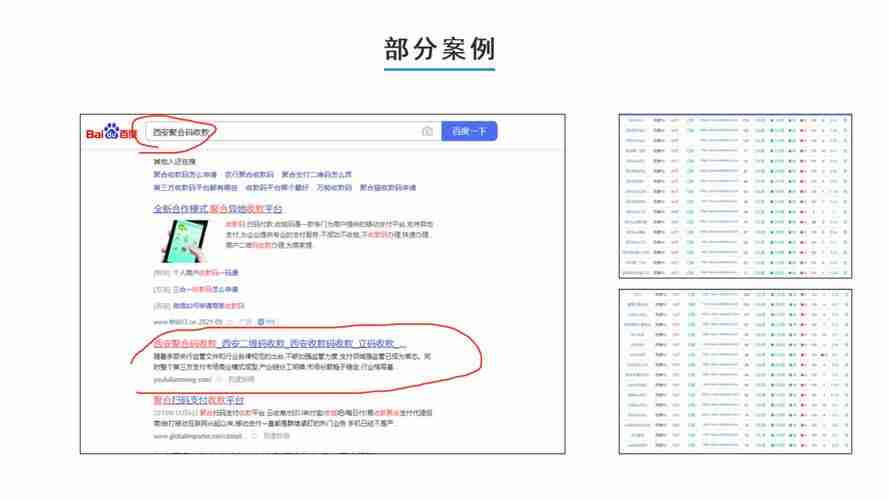Viewport: 889px width, 500px height.
Task: Open the 农行聚合收款码 related search link
Action: click(x=249, y=175)
